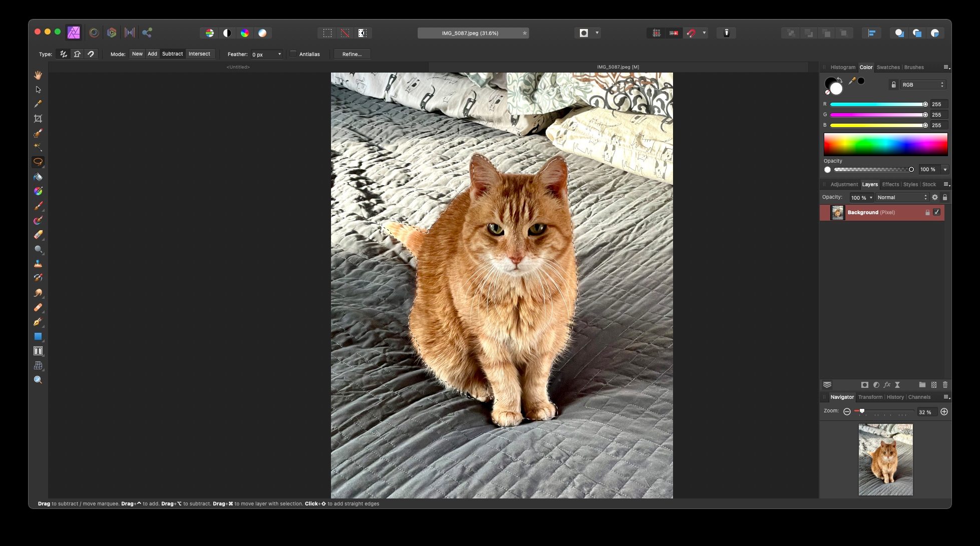Select the Freehand Selection lasso tool
This screenshot has height=546, width=980.
point(38,162)
